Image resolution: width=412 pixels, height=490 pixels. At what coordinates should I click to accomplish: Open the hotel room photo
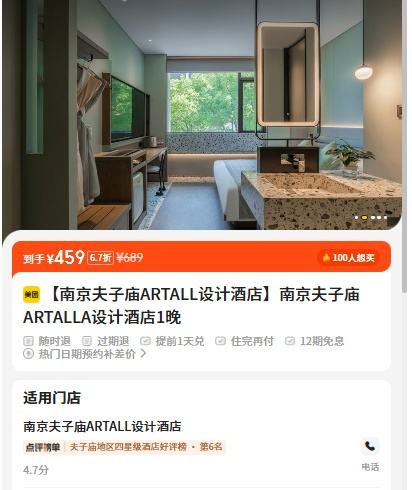(202, 115)
